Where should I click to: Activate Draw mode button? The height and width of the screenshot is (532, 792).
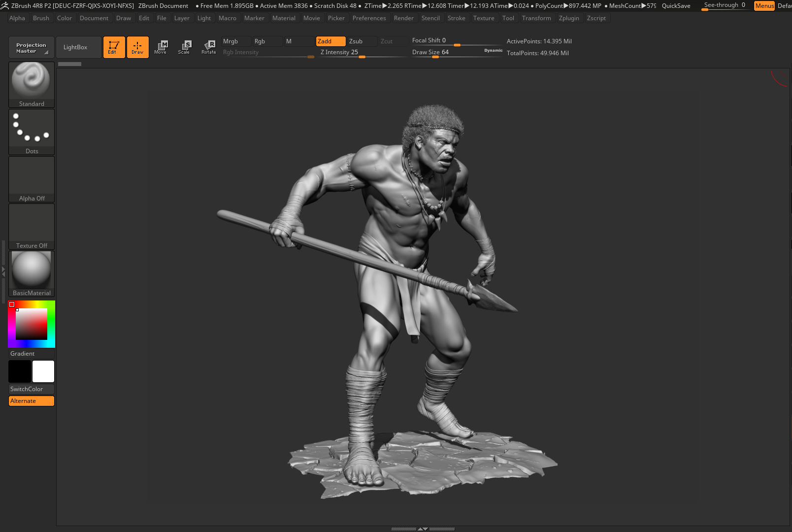[138, 47]
